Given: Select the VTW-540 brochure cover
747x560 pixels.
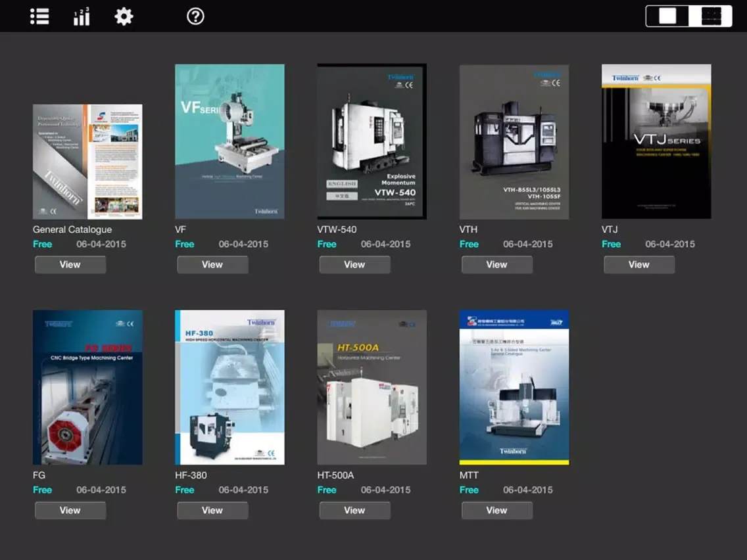Looking at the screenshot, I should tap(372, 141).
